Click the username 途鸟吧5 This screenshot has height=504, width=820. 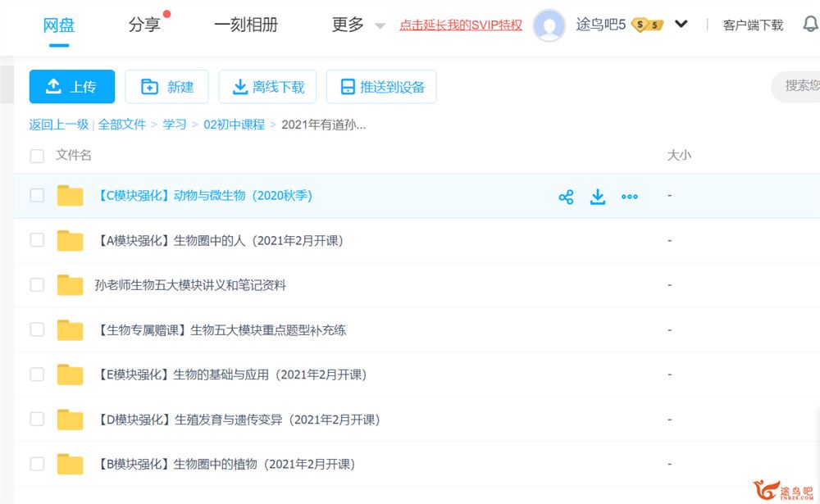[601, 25]
